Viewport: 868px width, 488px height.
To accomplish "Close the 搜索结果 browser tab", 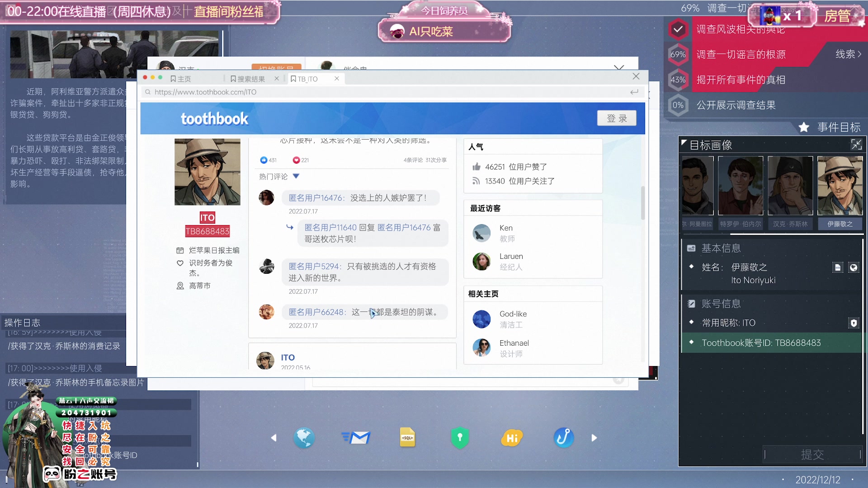I will click(x=277, y=79).
